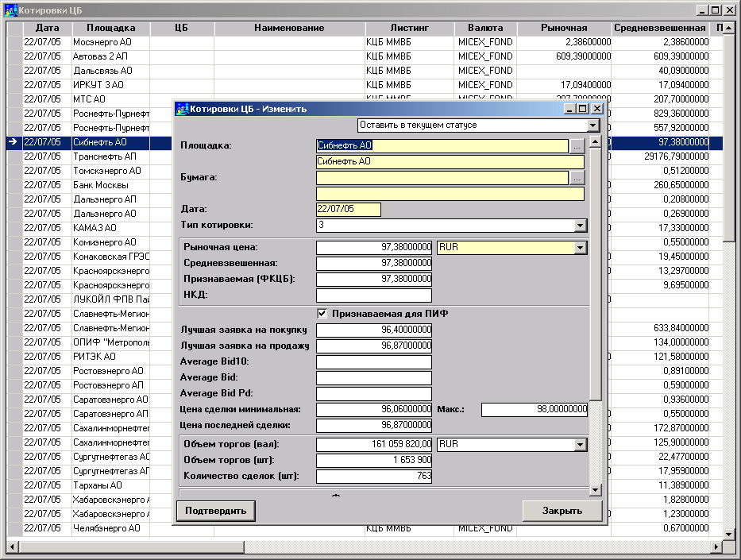Click the empty Average Bid Pd field

coord(374,394)
